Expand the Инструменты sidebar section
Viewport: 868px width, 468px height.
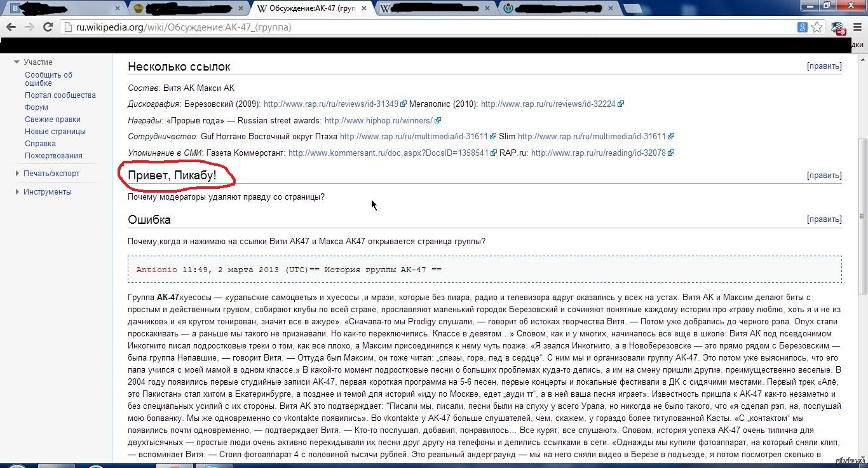18,192
